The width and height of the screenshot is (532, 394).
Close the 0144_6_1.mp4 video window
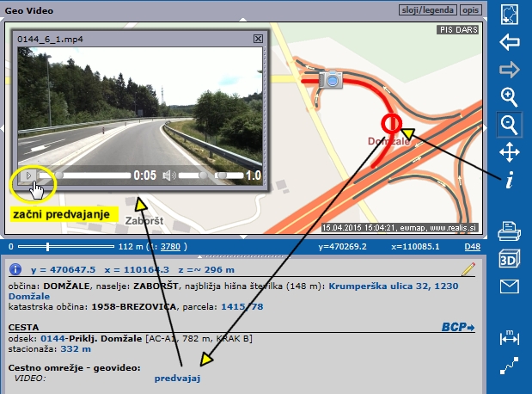(259, 39)
